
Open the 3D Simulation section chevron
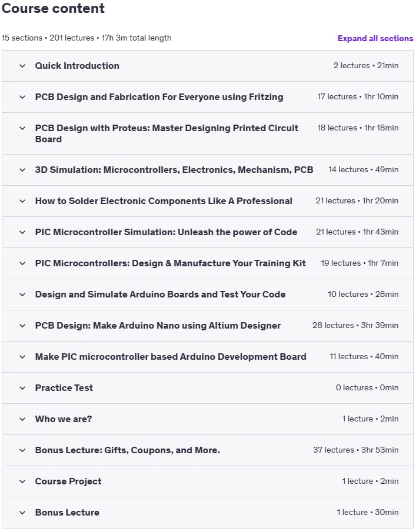pos(22,170)
